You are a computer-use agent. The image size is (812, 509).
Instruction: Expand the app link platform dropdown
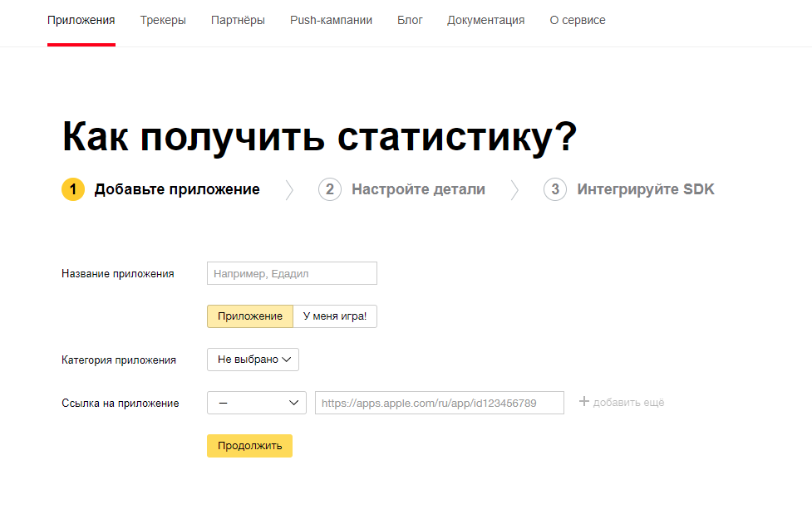(256, 403)
